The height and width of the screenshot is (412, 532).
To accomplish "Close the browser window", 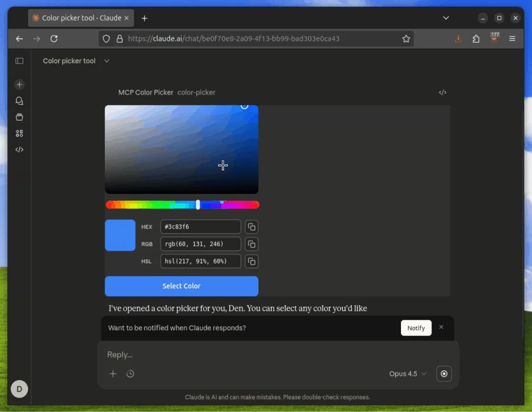I will coord(515,18).
